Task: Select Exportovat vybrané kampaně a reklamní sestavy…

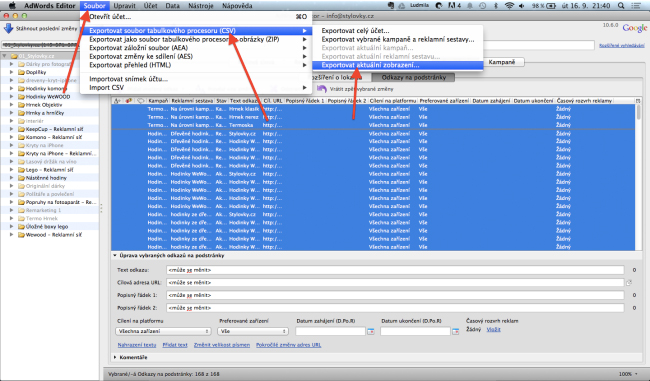Action: click(397, 39)
